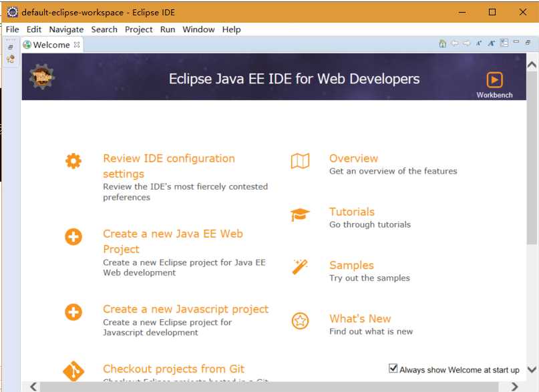Open the Project menu
539x392 pixels.
pos(138,29)
